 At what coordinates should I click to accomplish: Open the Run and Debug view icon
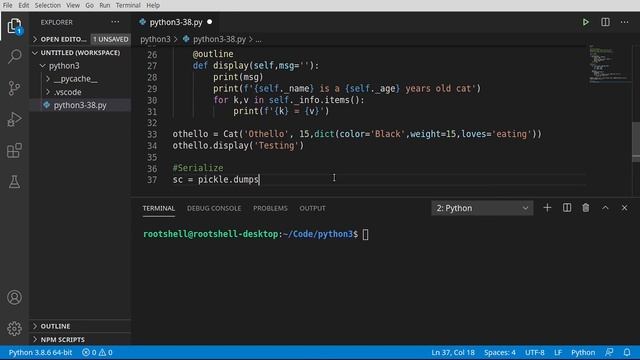pos(14,119)
